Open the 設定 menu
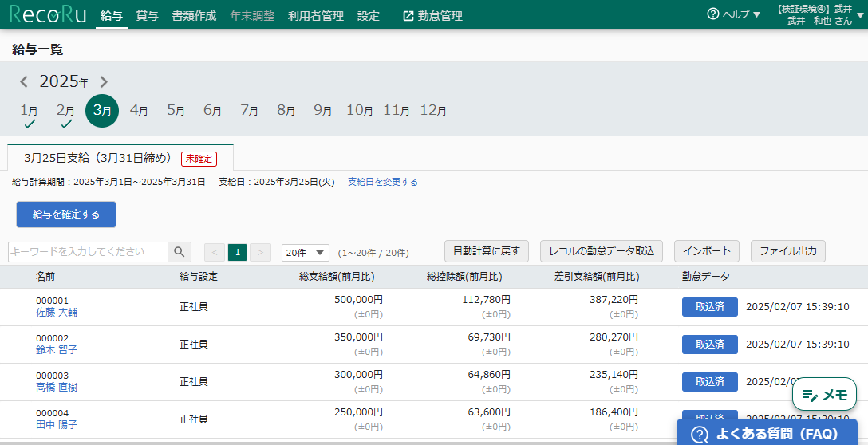This screenshot has width=868, height=445. (x=369, y=15)
